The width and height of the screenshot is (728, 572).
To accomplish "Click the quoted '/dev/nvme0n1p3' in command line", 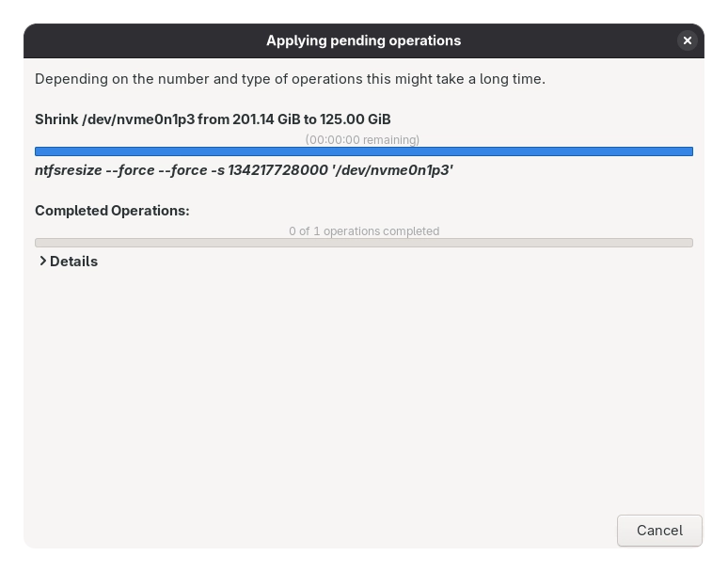I will [392, 170].
